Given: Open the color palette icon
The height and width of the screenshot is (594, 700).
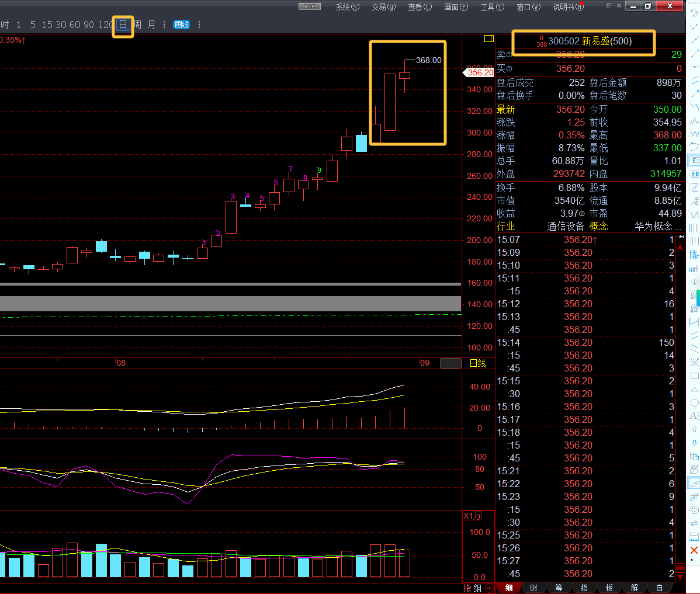Looking at the screenshot, I should [x=694, y=510].
